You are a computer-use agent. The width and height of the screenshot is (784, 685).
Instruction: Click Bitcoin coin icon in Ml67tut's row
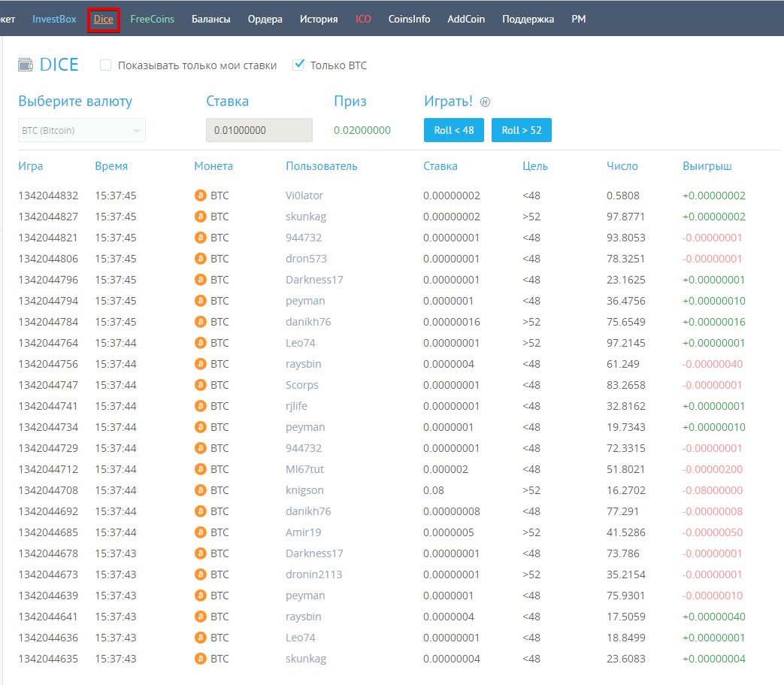pyautogui.click(x=201, y=469)
